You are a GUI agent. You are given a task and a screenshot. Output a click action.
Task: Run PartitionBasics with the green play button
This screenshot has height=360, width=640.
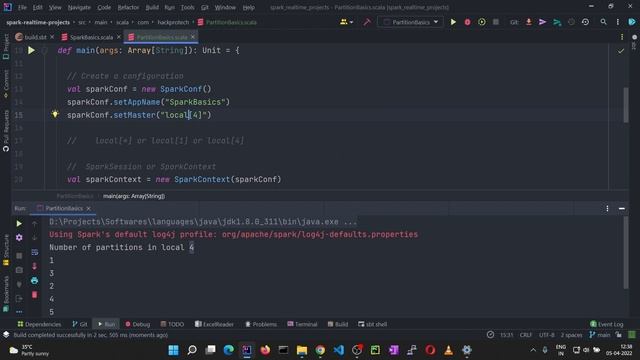453,22
